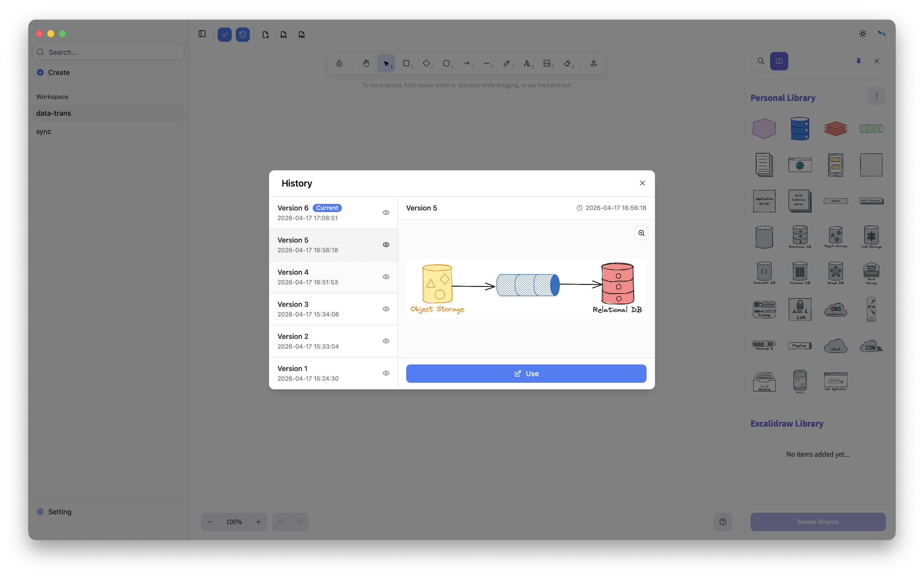Preview Version 3 with eye icon

click(x=386, y=309)
